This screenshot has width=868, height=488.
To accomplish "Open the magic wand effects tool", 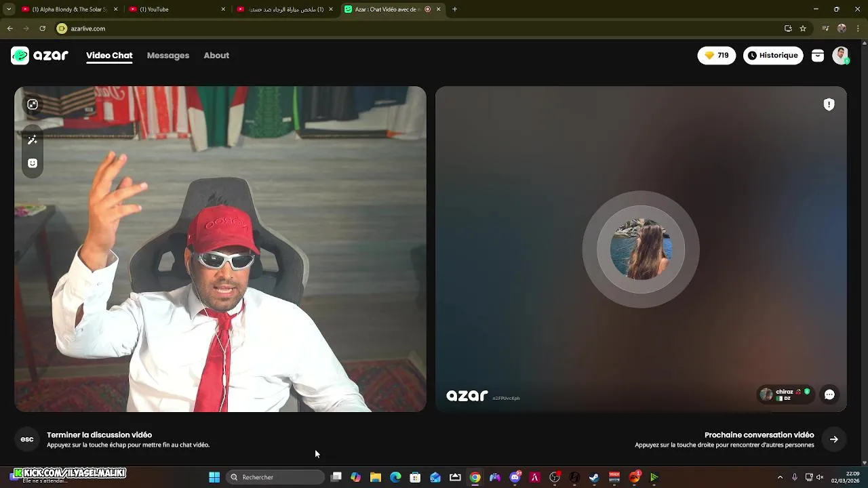I will click(32, 140).
